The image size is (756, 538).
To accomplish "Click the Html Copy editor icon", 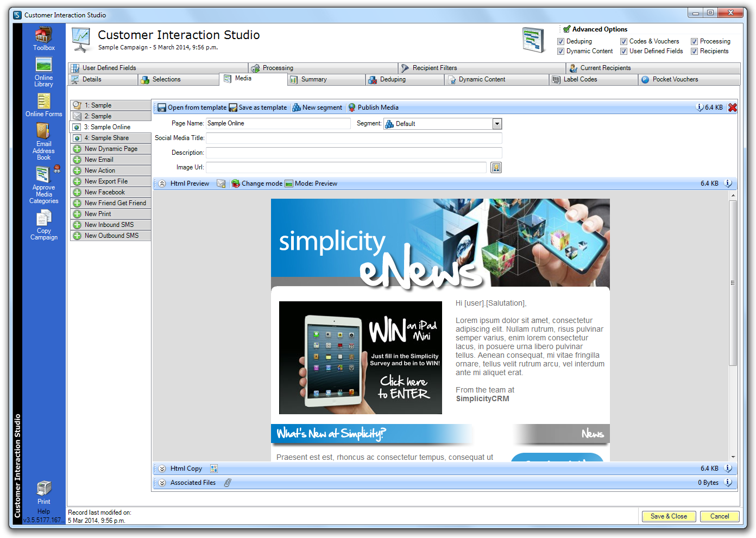I will [x=214, y=469].
